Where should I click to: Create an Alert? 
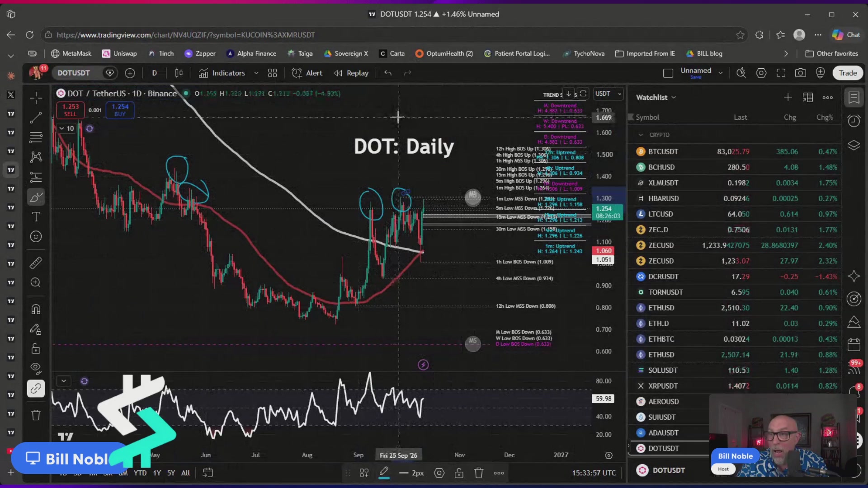tap(307, 73)
